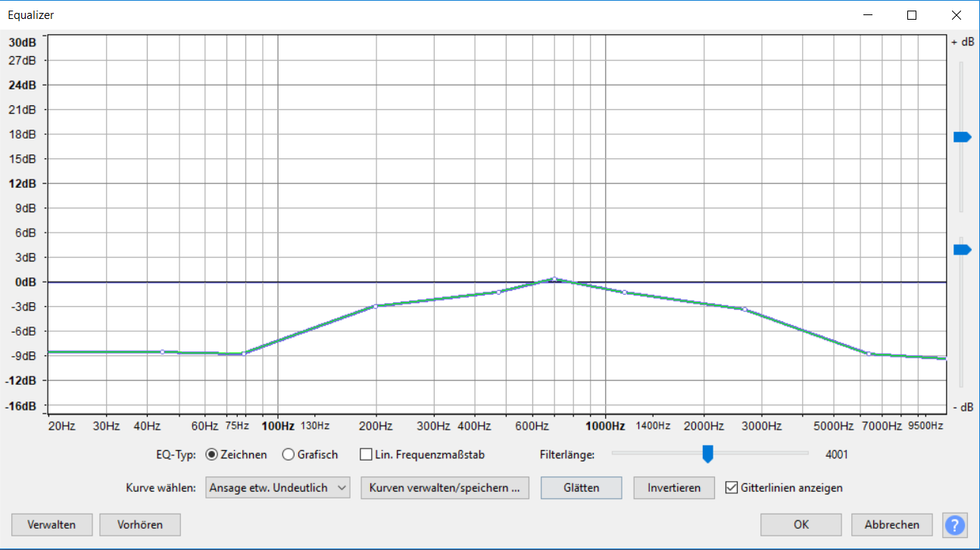The height and width of the screenshot is (550, 980).
Task: Select the curve peak point near 700Hz
Action: tap(554, 279)
